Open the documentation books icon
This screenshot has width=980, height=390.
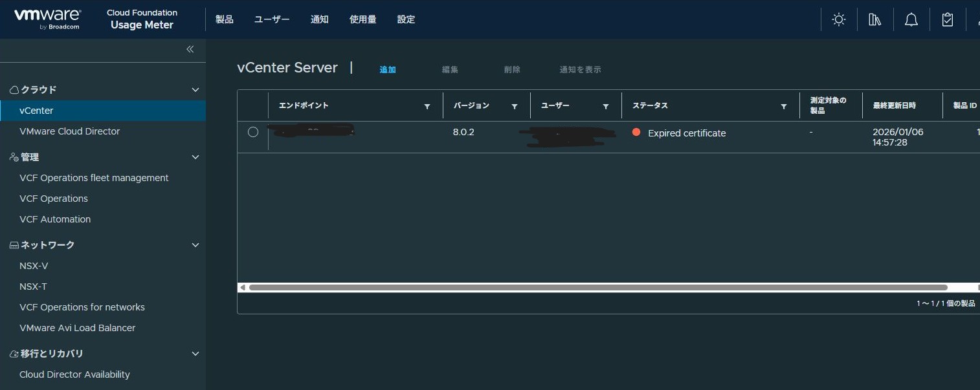pyautogui.click(x=875, y=19)
